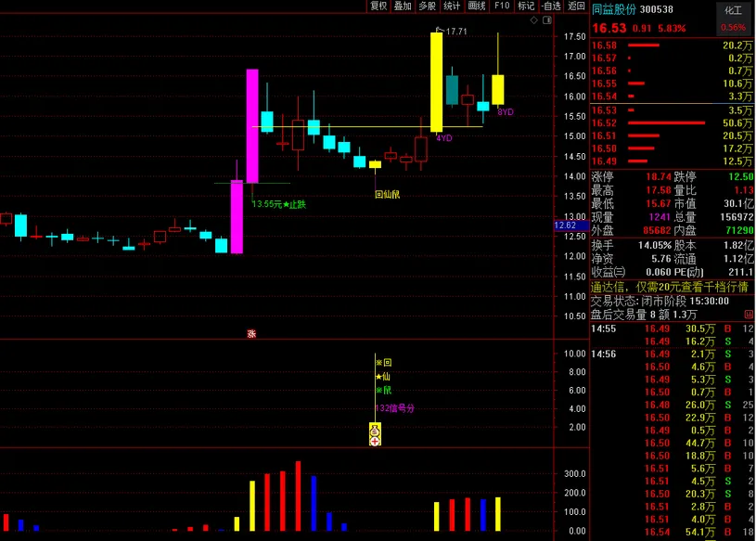Click the tall magenta limit-up candle
This screenshot has height=541, width=756.
click(252, 126)
